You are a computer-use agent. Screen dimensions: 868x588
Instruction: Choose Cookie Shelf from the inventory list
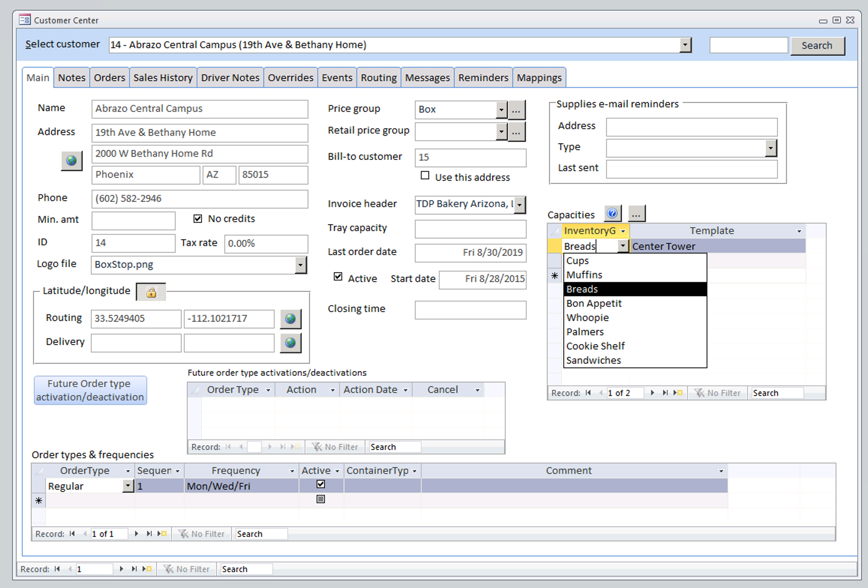[595, 346]
